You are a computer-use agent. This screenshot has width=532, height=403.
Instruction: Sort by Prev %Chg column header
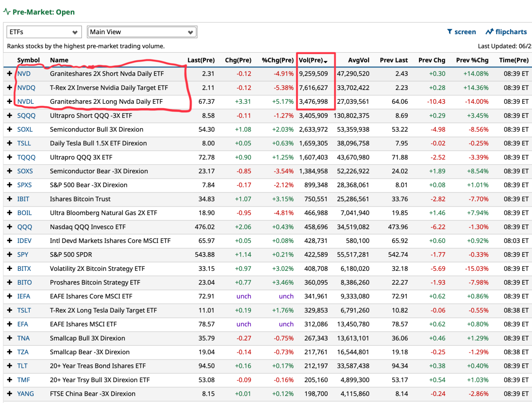click(472, 60)
